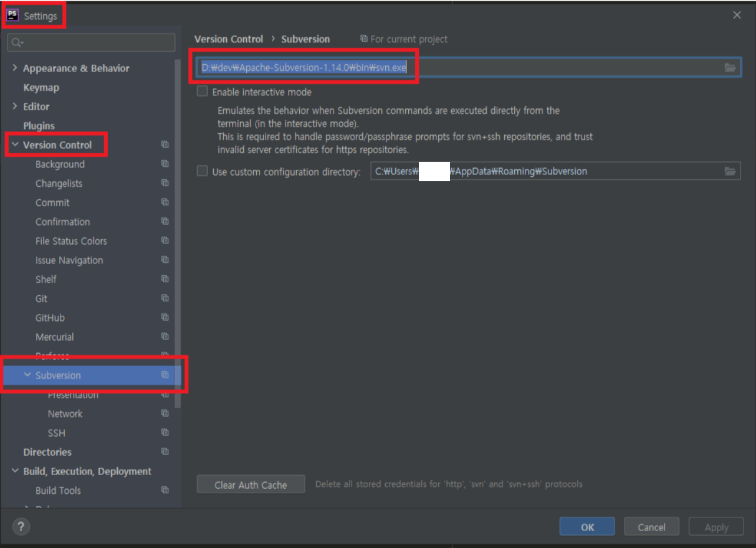Click the settings tree vertical scrollbar
Viewport: 756px width, 548px height.
[178, 234]
